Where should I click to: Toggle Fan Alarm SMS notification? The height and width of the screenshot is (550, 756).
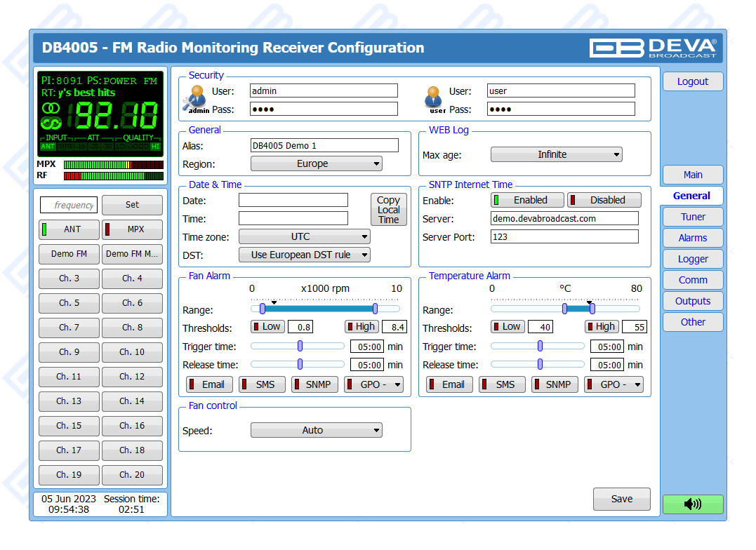click(262, 384)
